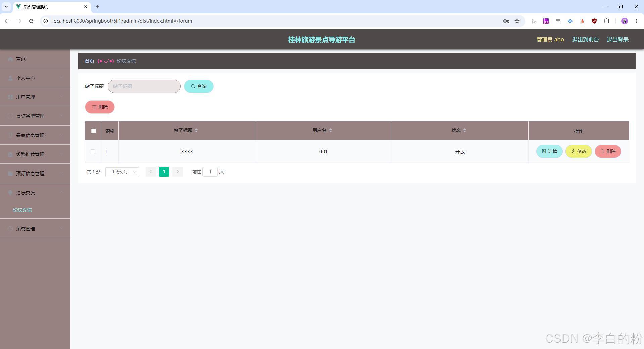Click the 帖子标题 search input field
Viewport: 644px width, 349px height.
tap(144, 86)
